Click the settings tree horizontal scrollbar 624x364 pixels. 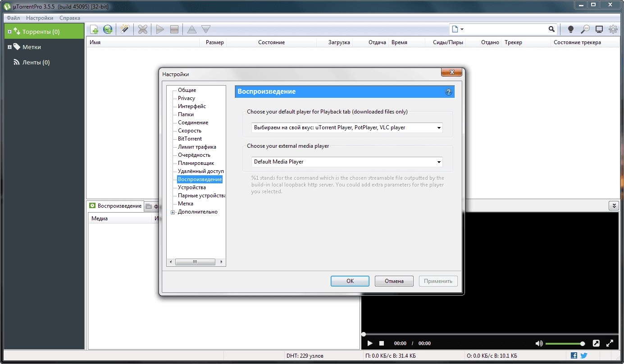click(x=196, y=262)
